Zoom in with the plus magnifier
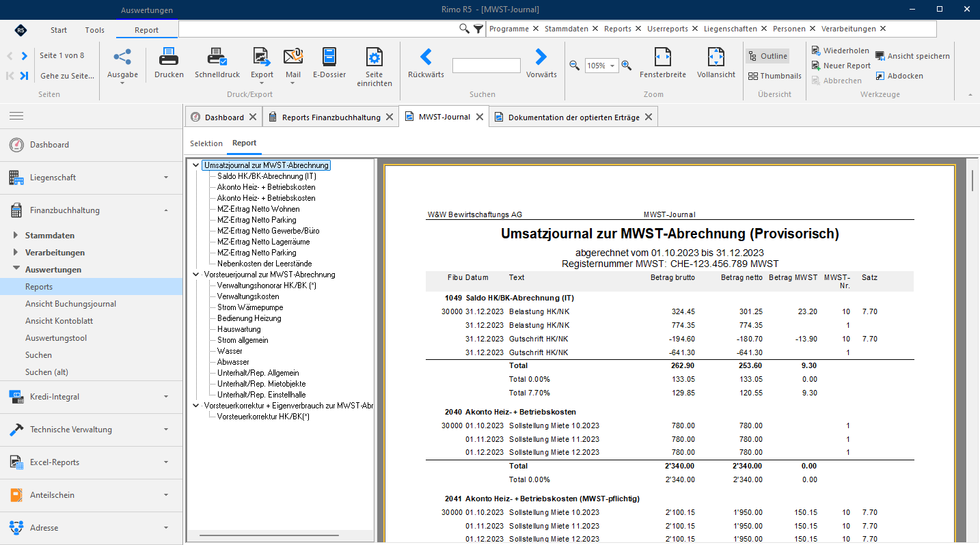Image resolution: width=980 pixels, height=545 pixels. coord(626,65)
